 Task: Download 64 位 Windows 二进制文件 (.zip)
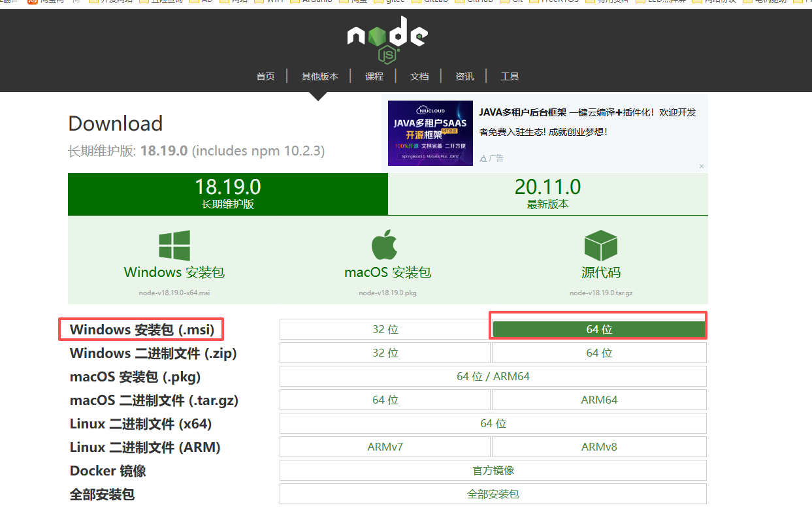pyautogui.click(x=599, y=353)
